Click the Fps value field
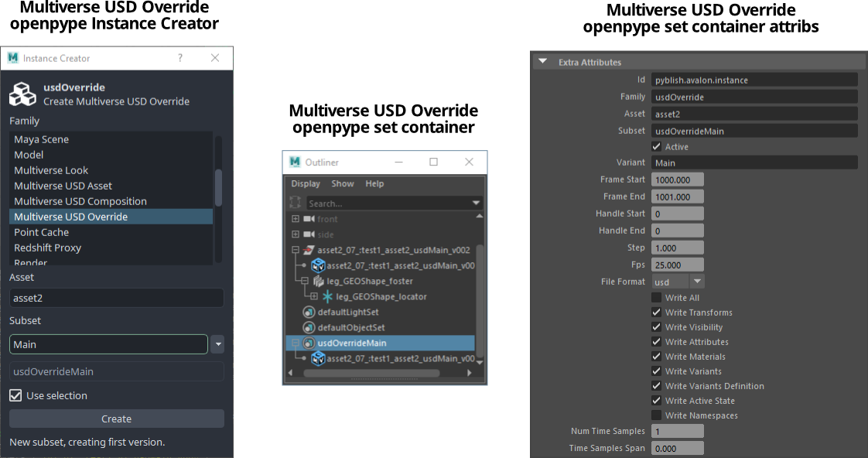This screenshot has width=868, height=458. (x=678, y=265)
